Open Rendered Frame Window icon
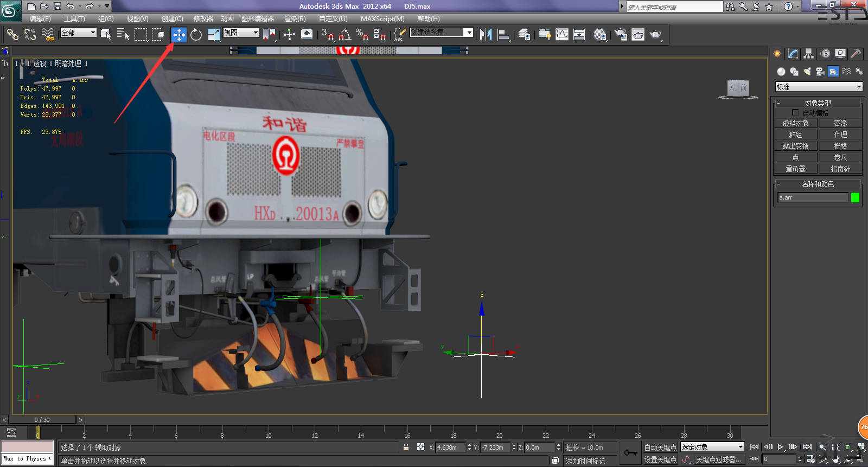 (x=638, y=35)
